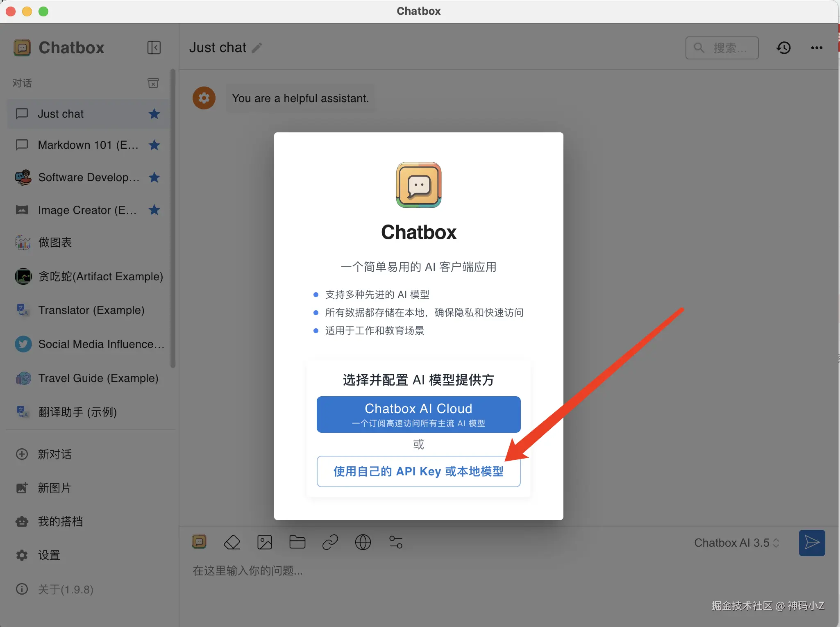Open the conversation settings sliders icon
The height and width of the screenshot is (627, 840).
(396, 542)
